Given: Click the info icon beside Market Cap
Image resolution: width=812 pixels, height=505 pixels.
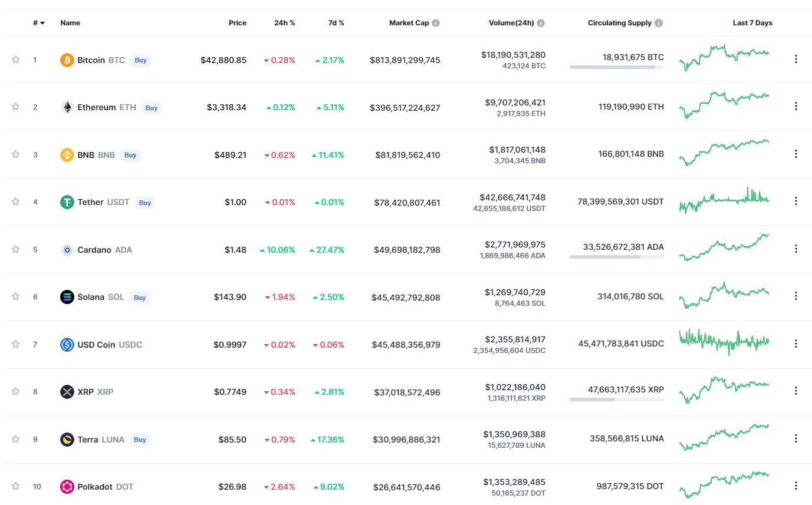Looking at the screenshot, I should coord(436,23).
